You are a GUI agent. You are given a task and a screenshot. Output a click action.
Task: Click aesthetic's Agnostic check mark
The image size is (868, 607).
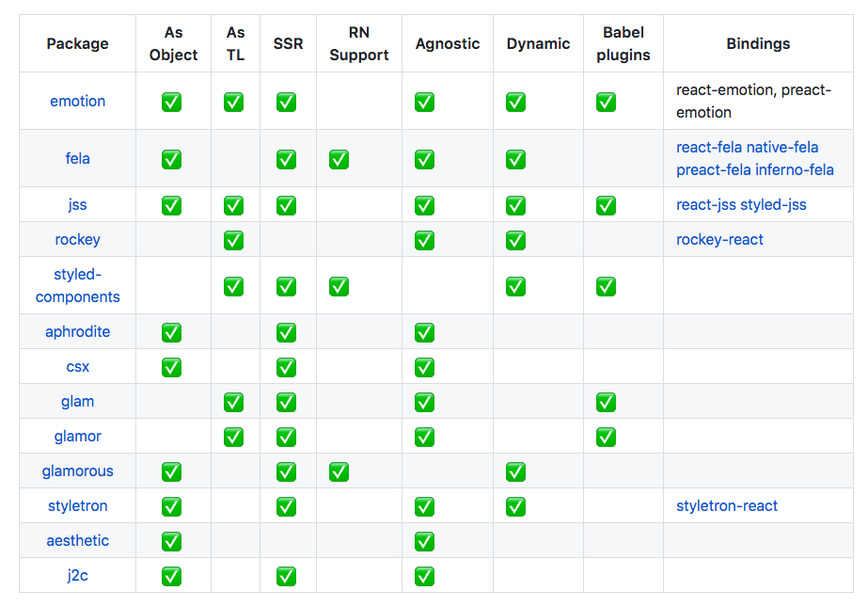click(x=424, y=542)
